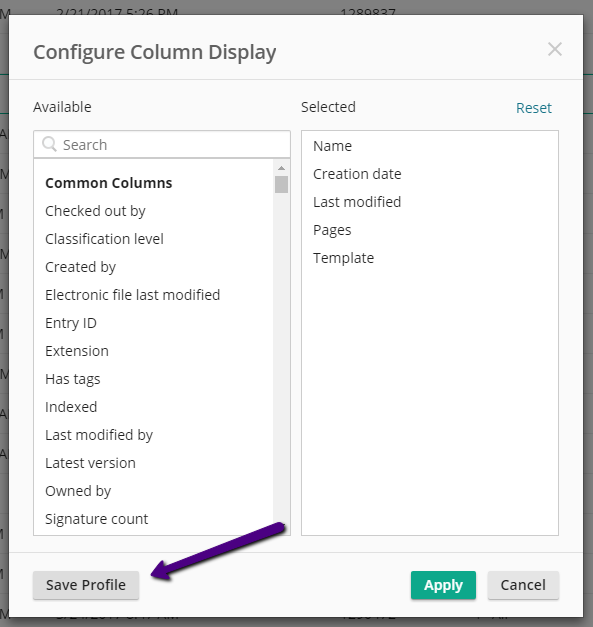The width and height of the screenshot is (593, 627).
Task: Close the Configure Column Display dialog
Action: coord(555,50)
